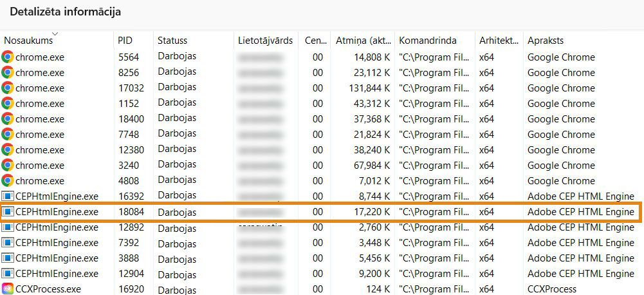Click the Chrome icon in row PID 4808
644x295 pixels.
click(7, 180)
